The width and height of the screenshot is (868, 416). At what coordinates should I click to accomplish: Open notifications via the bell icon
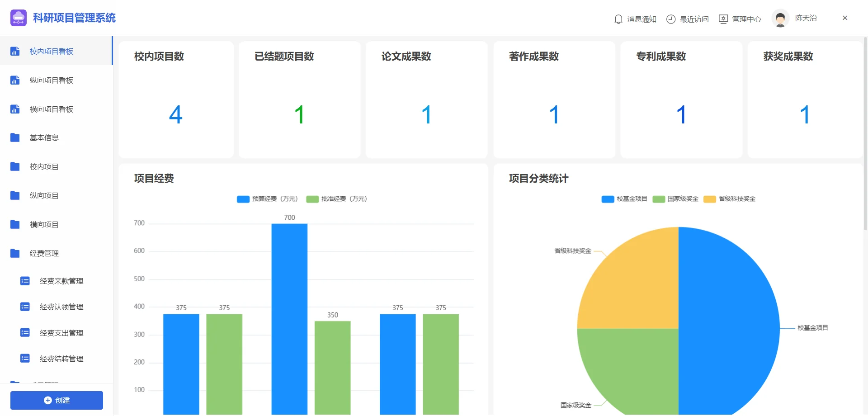point(618,19)
